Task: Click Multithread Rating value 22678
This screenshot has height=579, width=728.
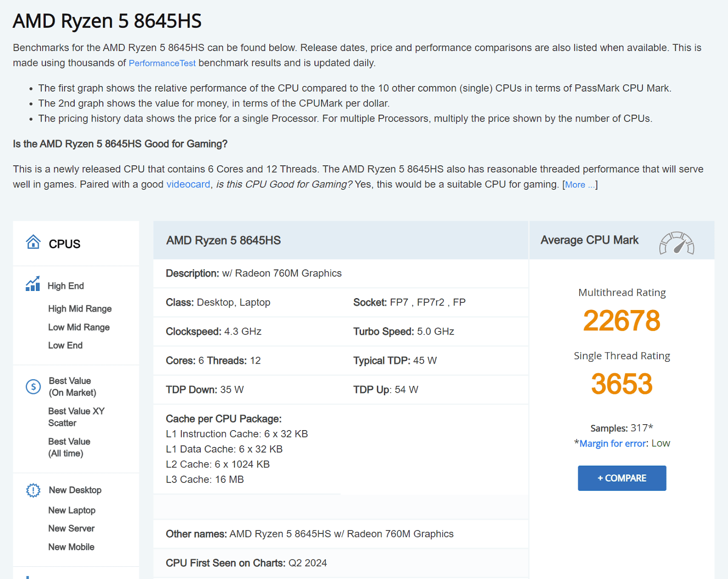Action: point(622,320)
